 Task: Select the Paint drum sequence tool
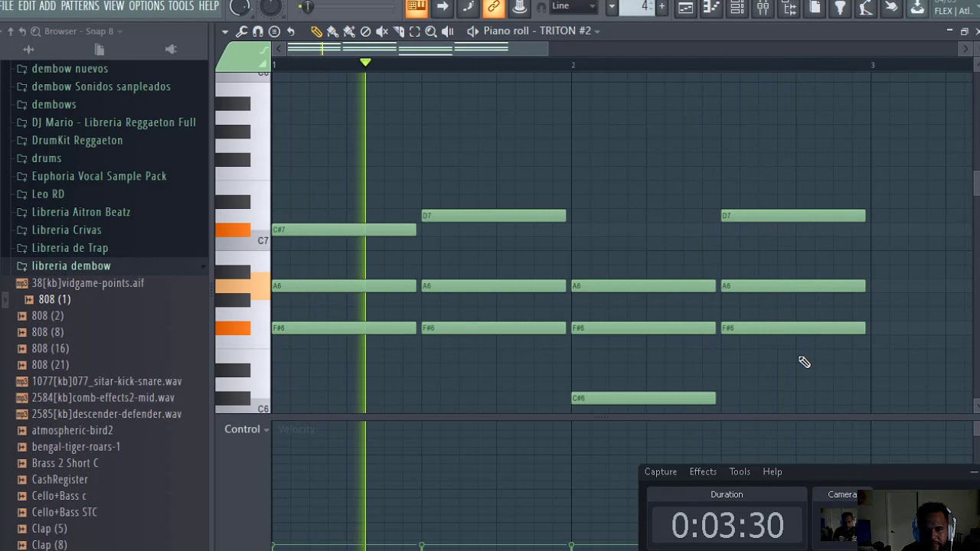click(349, 31)
